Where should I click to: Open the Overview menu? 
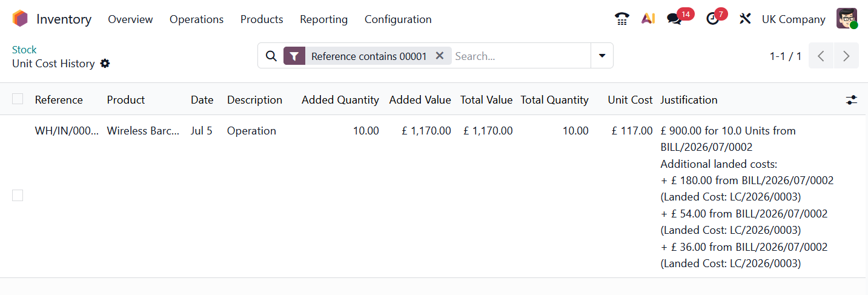[x=130, y=19]
